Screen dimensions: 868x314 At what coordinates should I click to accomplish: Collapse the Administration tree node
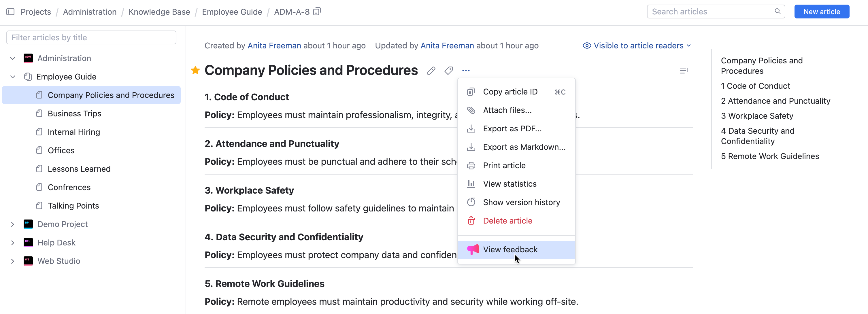pyautogui.click(x=13, y=58)
